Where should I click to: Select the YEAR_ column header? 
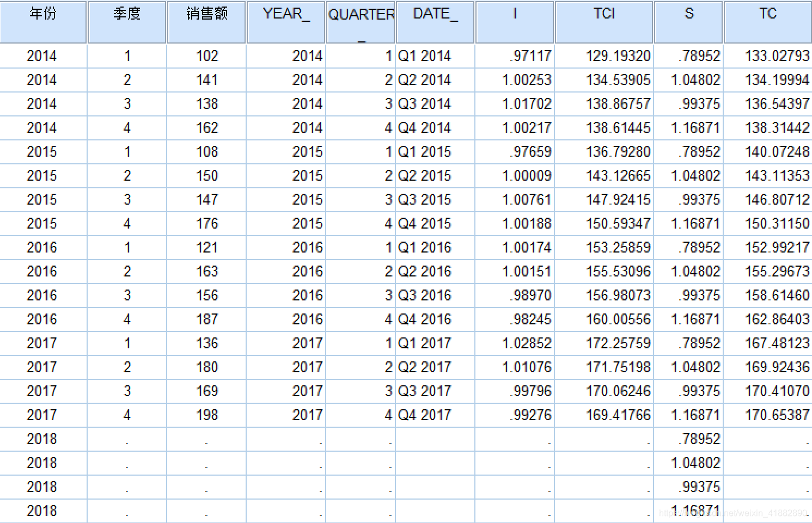286,22
